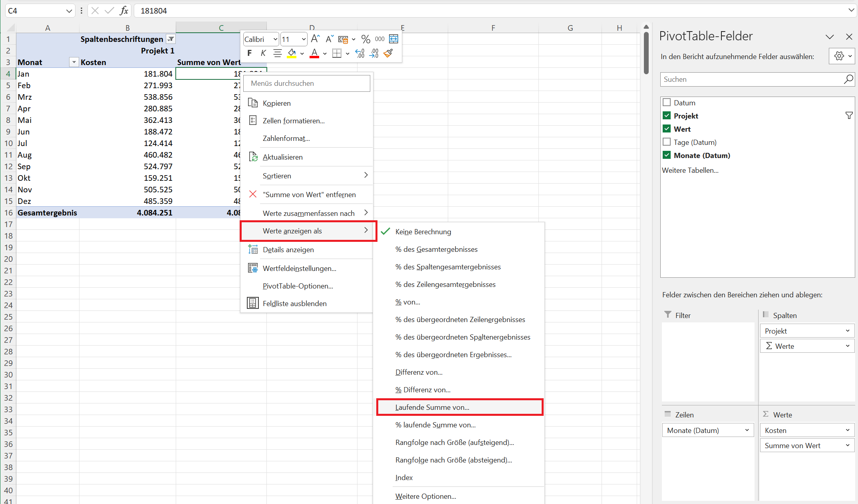Viewport: 858px width, 504px height.
Task: Apply yellow fill color to cell
Action: coord(292,53)
